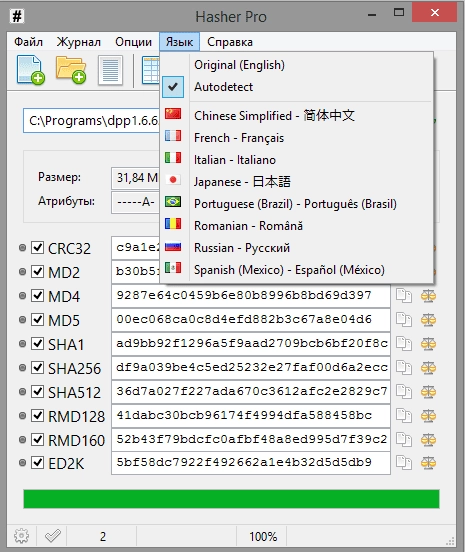
Task: Click the gray status dot beside SHA1
Action: tap(22, 344)
